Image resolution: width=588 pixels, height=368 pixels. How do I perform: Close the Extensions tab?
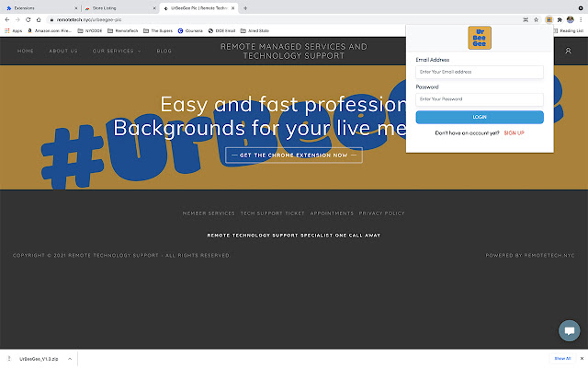click(x=76, y=8)
